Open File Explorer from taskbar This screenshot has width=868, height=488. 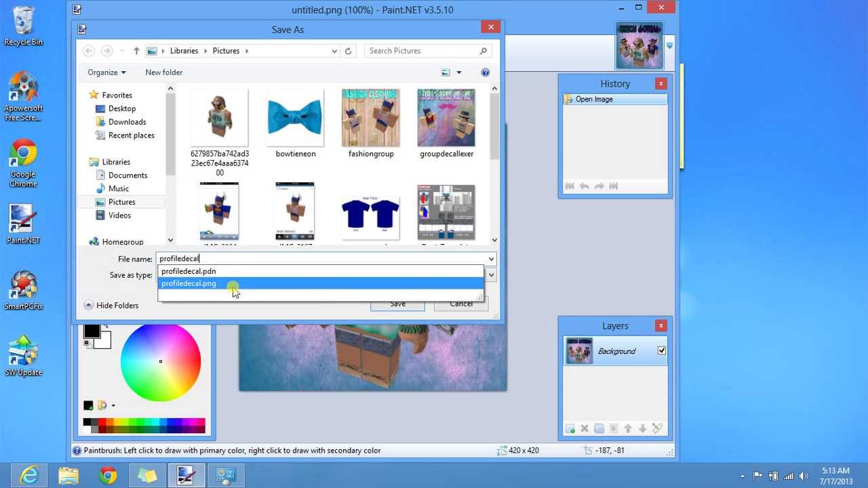click(68, 475)
